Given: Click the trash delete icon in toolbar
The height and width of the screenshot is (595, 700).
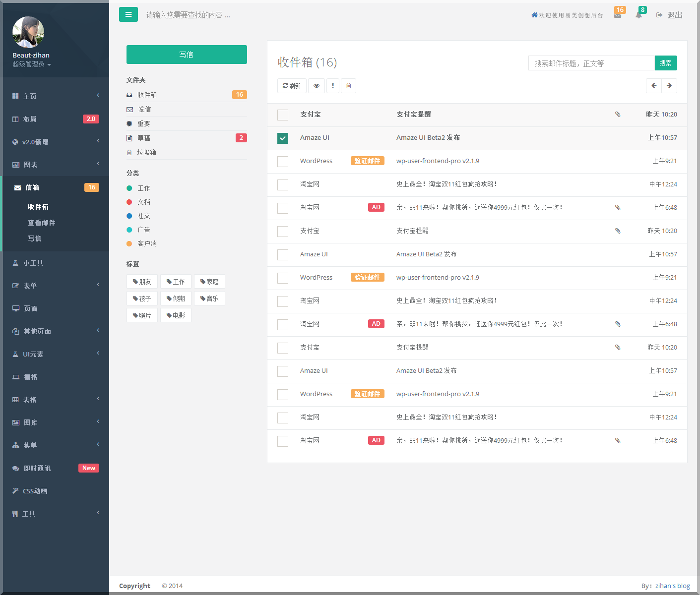Looking at the screenshot, I should pyautogui.click(x=349, y=86).
